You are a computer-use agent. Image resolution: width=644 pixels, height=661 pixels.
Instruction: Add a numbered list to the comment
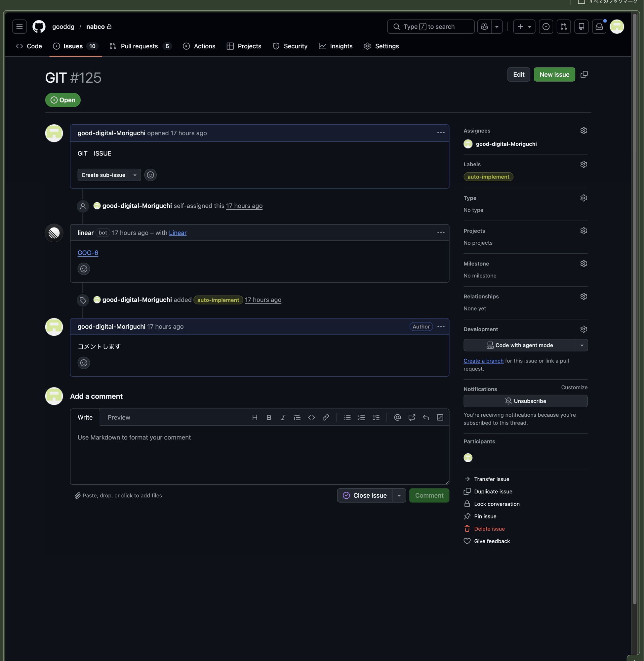[361, 417]
